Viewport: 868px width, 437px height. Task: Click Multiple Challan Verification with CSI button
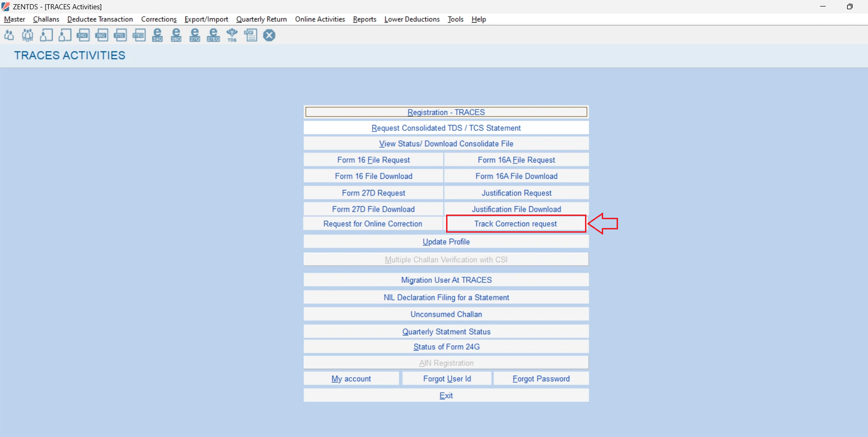click(x=446, y=259)
